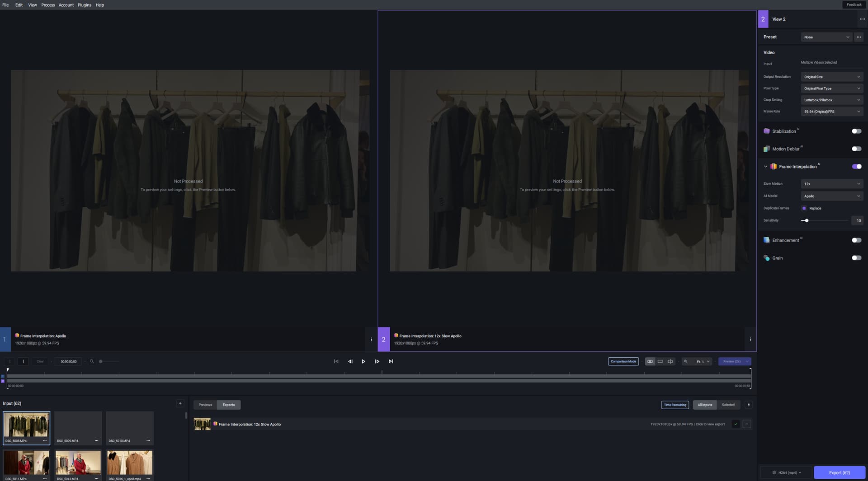Image resolution: width=868 pixels, height=481 pixels.
Task: Open the AI Model Apollo dropdown
Action: (831, 196)
